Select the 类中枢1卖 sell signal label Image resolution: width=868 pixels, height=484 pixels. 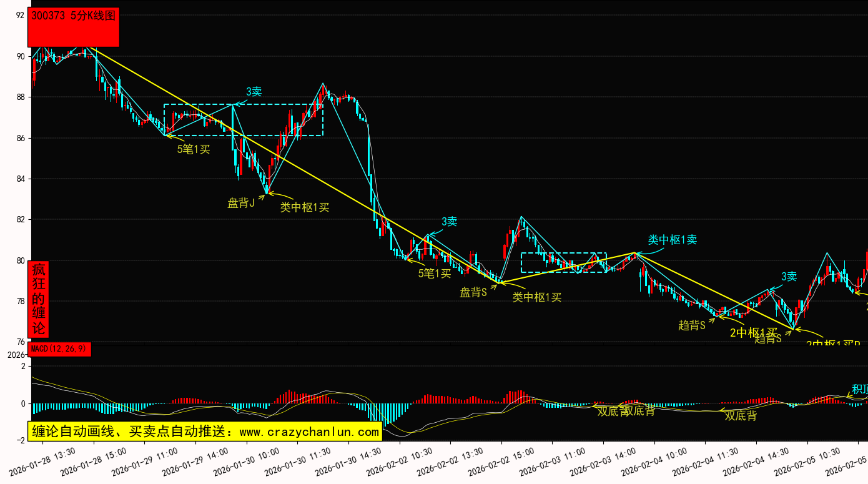672,240
